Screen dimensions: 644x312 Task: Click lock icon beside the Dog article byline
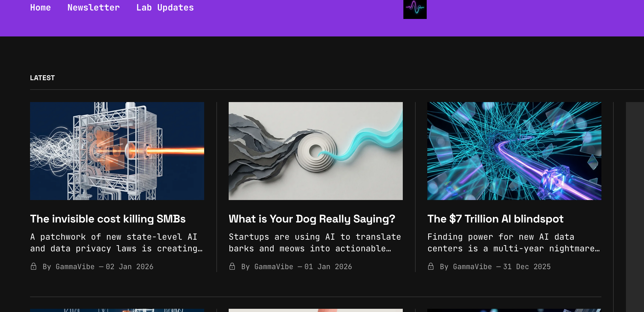tap(232, 267)
